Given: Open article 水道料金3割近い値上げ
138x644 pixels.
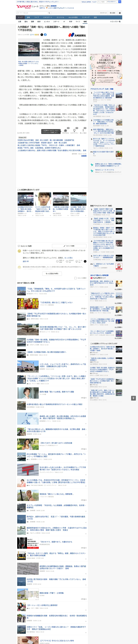Looking at the screenshot, I should (x=54, y=404).
